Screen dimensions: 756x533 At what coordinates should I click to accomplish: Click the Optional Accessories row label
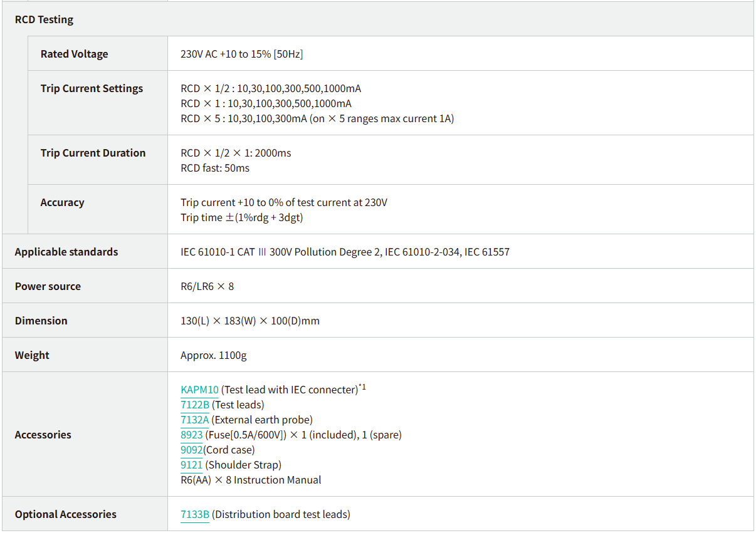(x=66, y=514)
